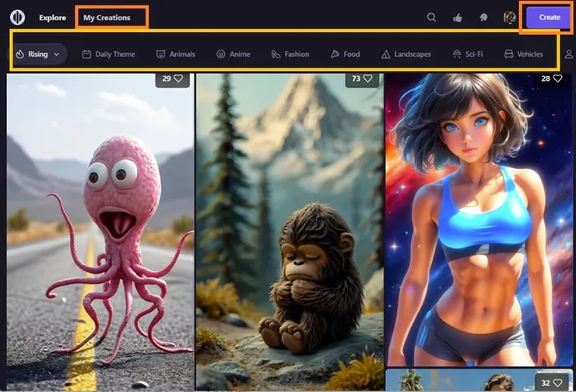The height and width of the screenshot is (392, 576).
Task: Click the Playground logo icon
Action: 17,17
